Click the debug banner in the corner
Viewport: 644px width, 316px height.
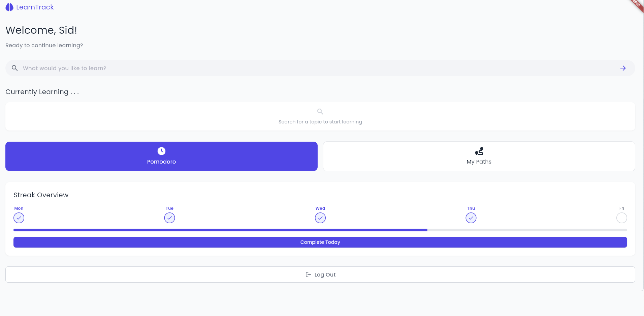click(x=637, y=5)
